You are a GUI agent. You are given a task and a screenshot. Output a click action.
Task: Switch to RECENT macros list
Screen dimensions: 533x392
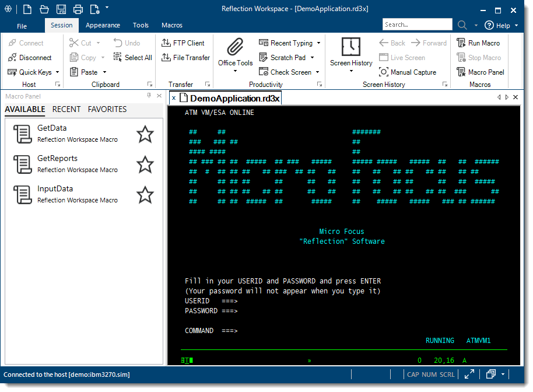click(x=66, y=109)
